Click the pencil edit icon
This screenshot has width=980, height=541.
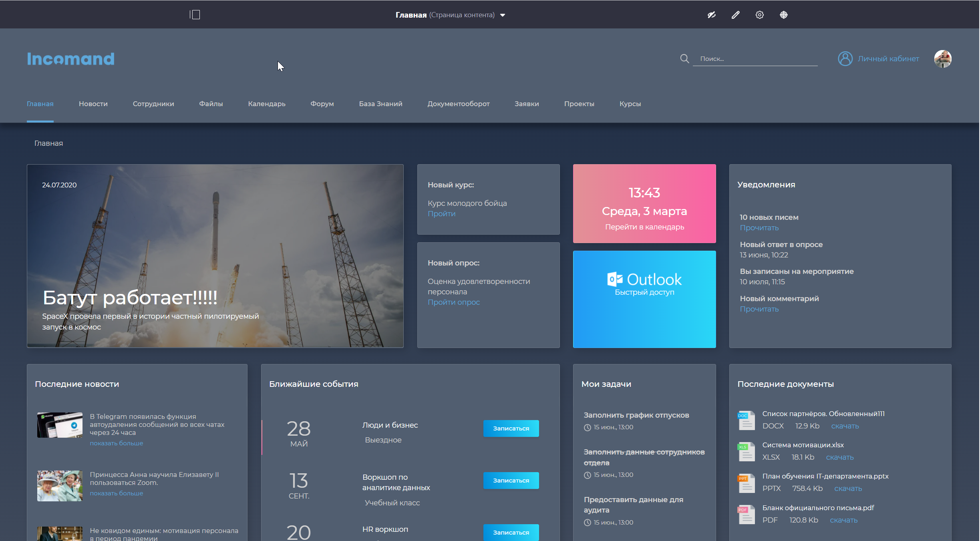coord(735,15)
